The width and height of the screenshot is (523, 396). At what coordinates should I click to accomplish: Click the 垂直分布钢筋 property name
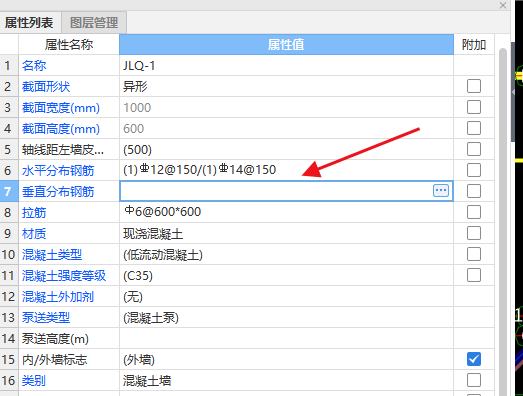coord(58,192)
